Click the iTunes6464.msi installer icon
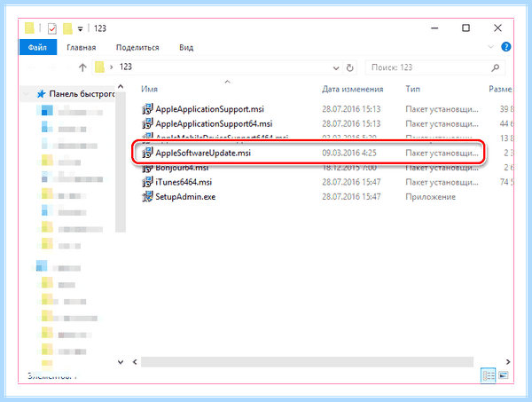 (147, 182)
